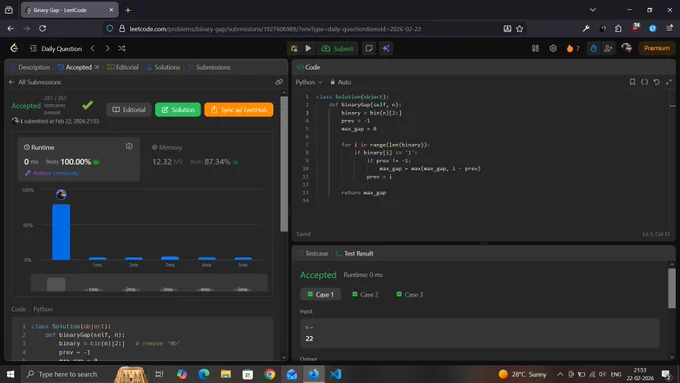This screenshot has width=680, height=383.
Task: Click the format code braces icon
Action: coord(644,82)
